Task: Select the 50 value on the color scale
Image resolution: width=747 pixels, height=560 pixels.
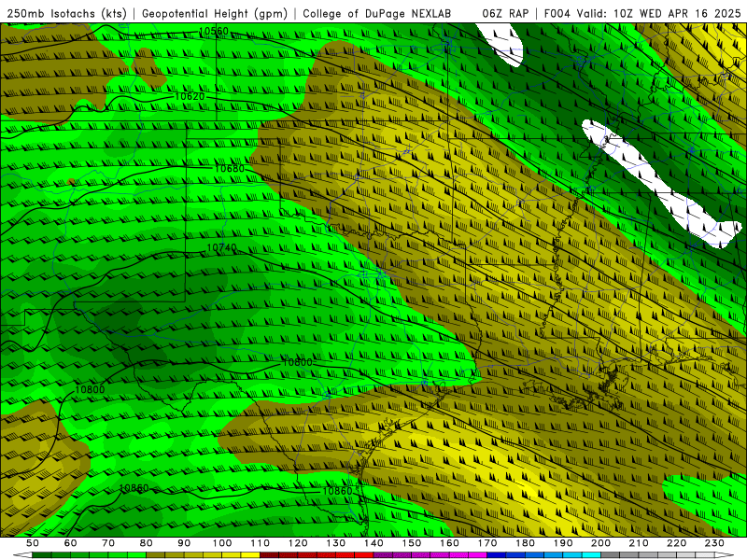Action: point(33,543)
